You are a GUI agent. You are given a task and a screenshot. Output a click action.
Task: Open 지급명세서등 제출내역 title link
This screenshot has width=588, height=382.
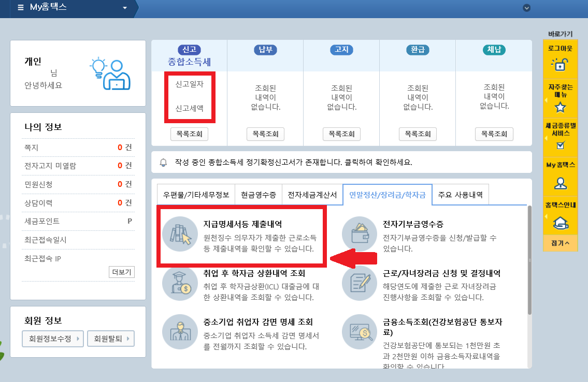pos(242,224)
